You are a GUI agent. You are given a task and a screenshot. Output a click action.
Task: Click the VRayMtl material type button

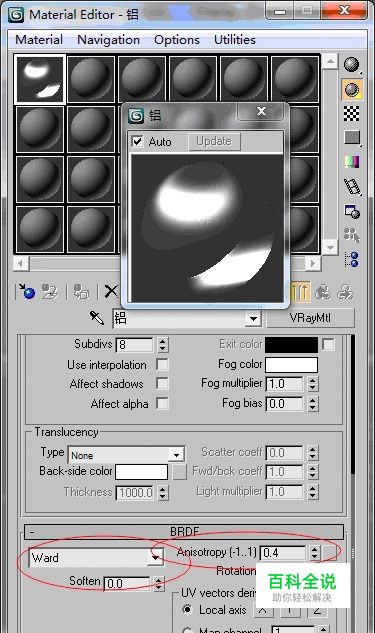pos(310,318)
